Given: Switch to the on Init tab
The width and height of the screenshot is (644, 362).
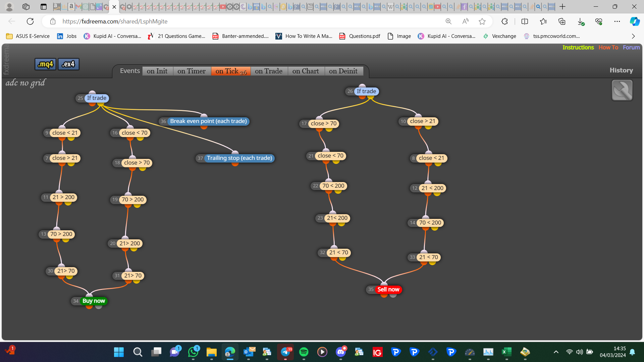Looking at the screenshot, I should point(157,71).
